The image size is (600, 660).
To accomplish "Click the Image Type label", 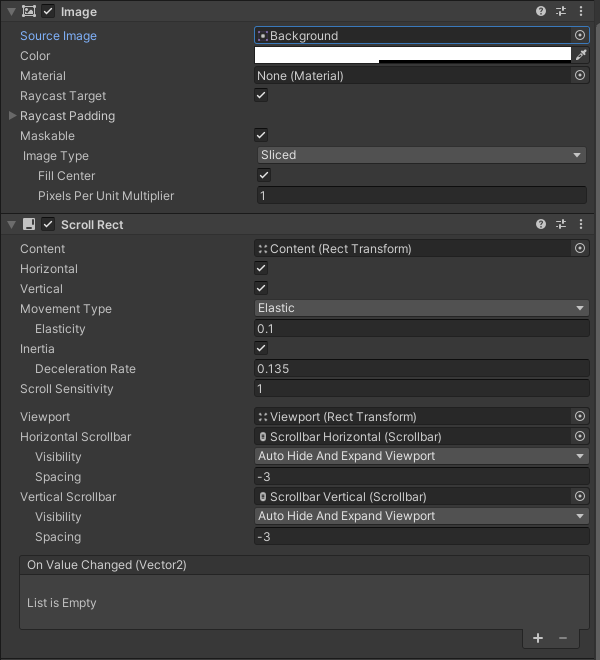I will tap(56, 156).
